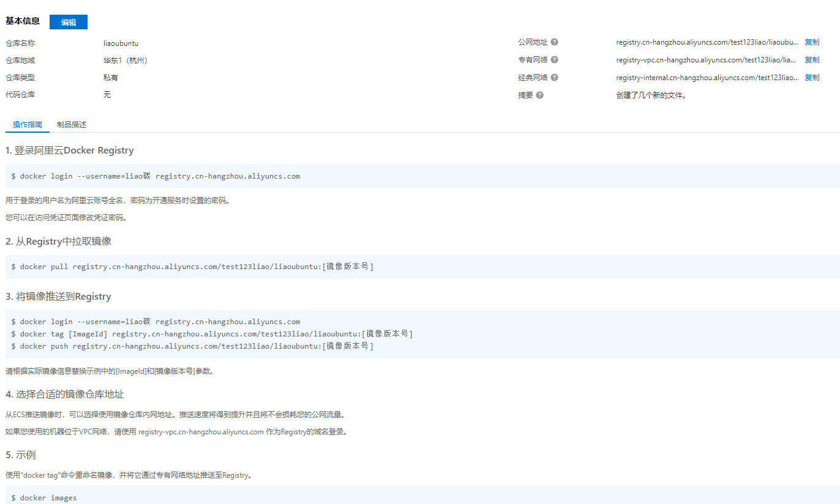Open the help tooltip beside 公网地址

point(555,42)
